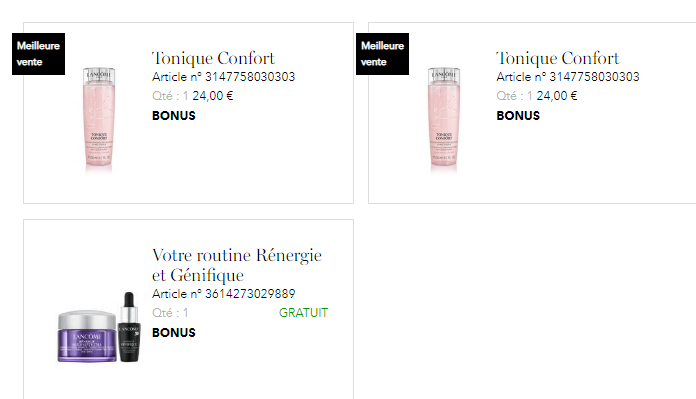Open the first Tonique Confort product title
Screen dimensions: 696x399
[x=213, y=58]
